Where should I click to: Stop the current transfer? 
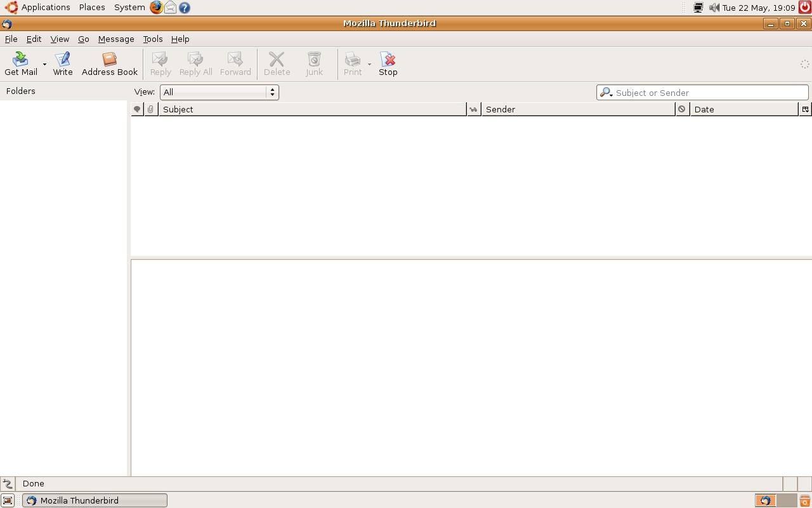click(x=388, y=64)
